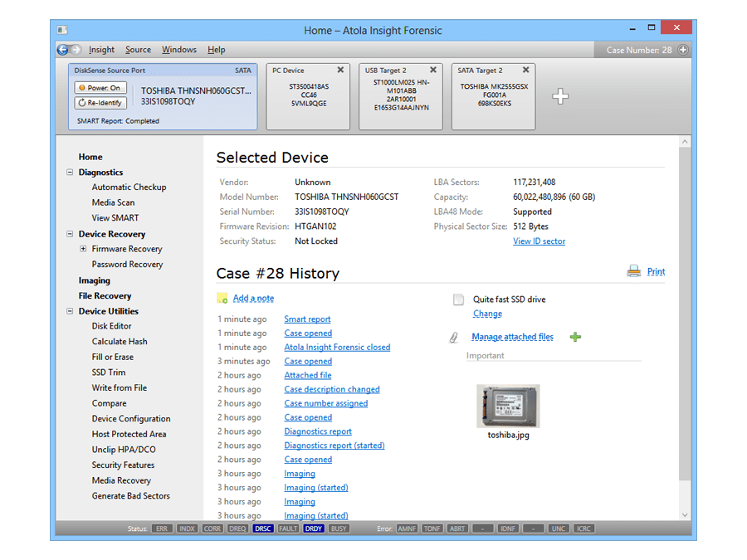Open the Attached file history entry
The image size is (747, 560).
(308, 375)
